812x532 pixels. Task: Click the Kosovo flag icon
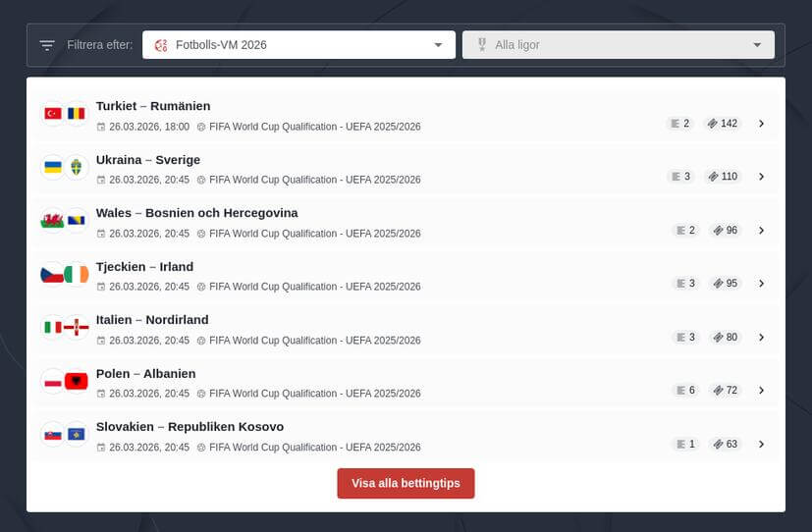point(77,435)
